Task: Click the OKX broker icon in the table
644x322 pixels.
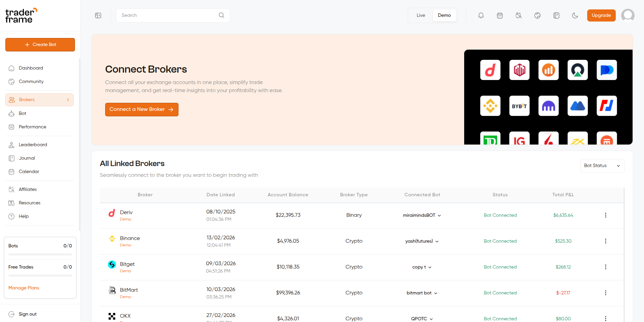Action: click(112, 316)
